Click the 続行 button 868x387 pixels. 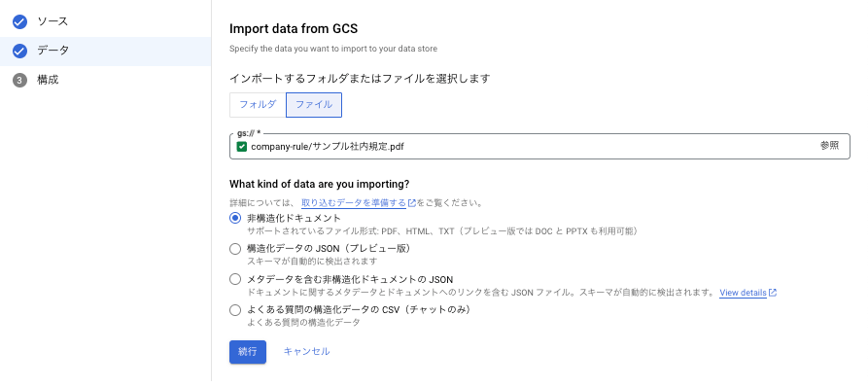pos(248,352)
